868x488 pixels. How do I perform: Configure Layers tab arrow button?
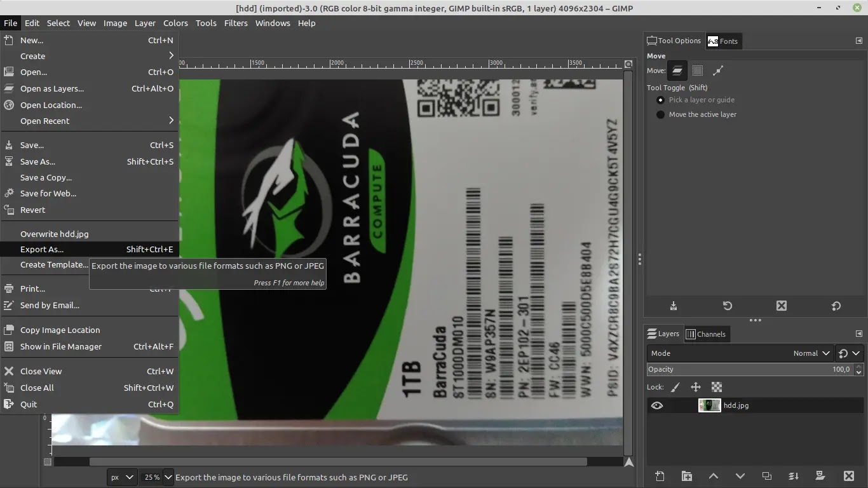click(859, 334)
